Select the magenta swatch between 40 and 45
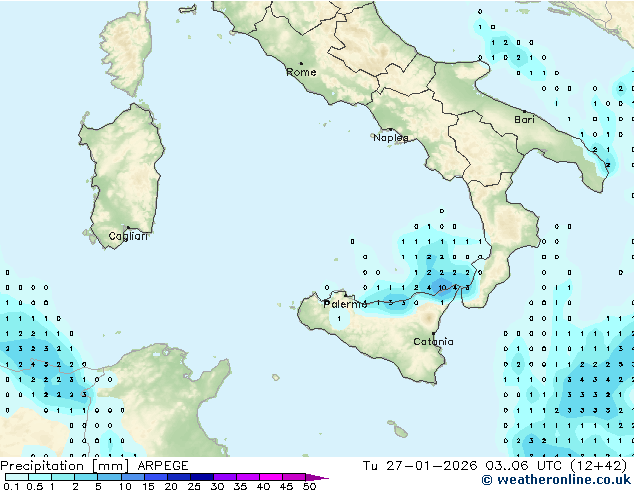634x490 pixels. coord(271,477)
